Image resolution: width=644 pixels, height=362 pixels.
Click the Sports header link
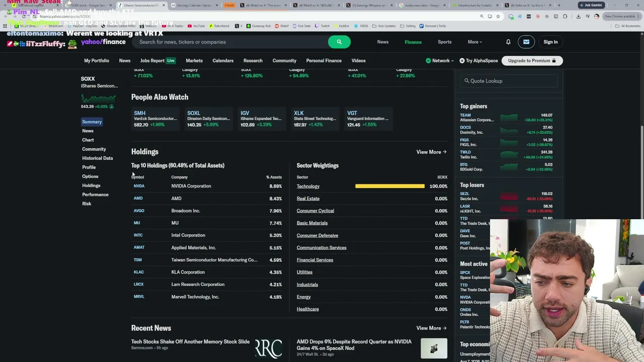tap(444, 42)
